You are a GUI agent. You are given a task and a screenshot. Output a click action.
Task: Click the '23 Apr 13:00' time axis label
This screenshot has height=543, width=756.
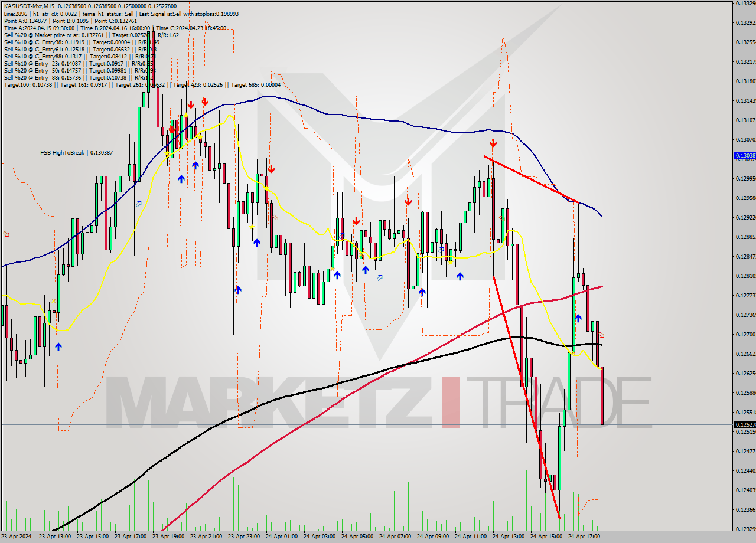[55, 537]
